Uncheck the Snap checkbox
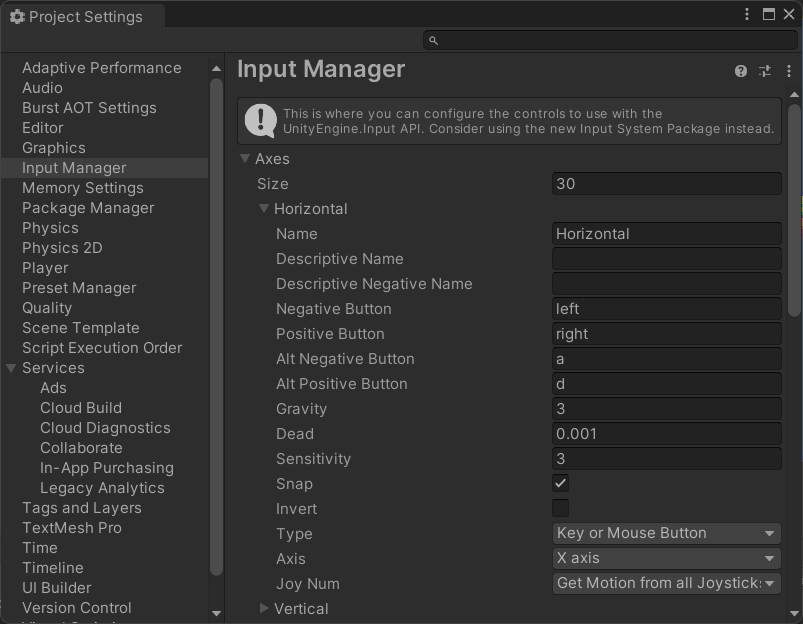803x624 pixels. [x=561, y=483]
